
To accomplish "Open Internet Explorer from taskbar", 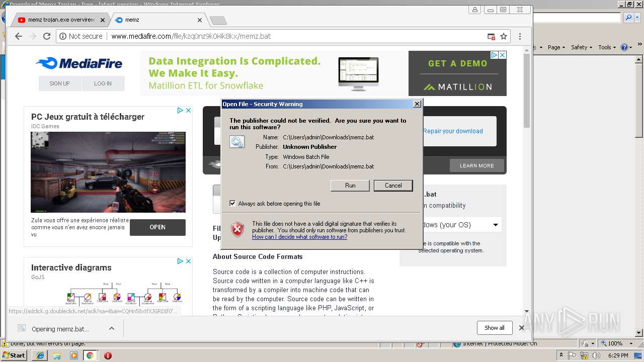I will pyautogui.click(x=40, y=355).
